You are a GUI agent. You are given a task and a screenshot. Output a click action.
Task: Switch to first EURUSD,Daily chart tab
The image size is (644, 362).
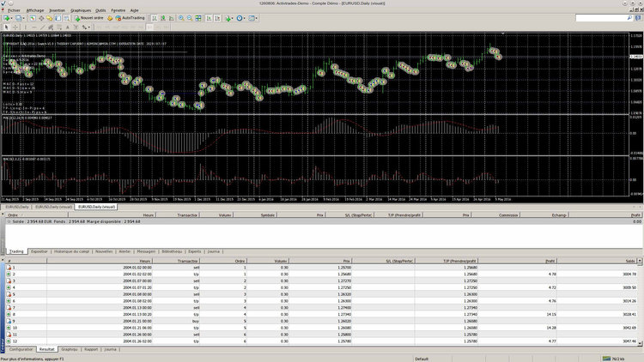tap(15, 207)
